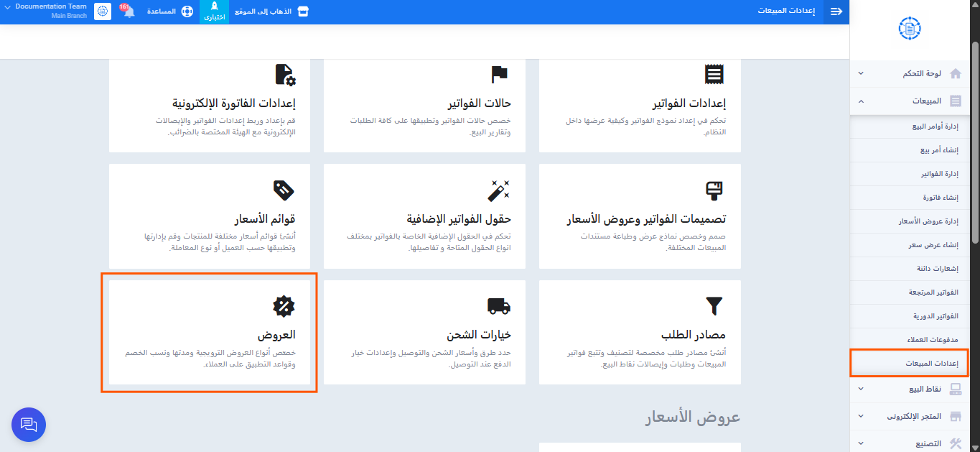Screen dimensions: 980x452
Task: Click the truck shipping options icon
Action: pyautogui.click(x=499, y=306)
